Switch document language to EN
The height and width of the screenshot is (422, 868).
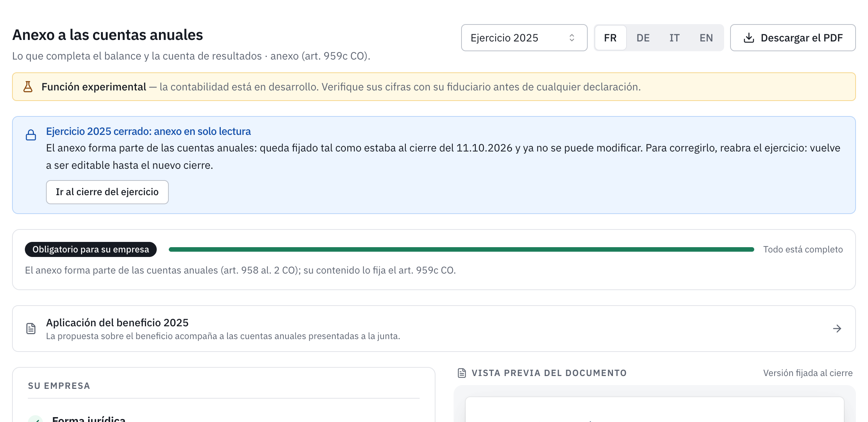click(x=706, y=38)
